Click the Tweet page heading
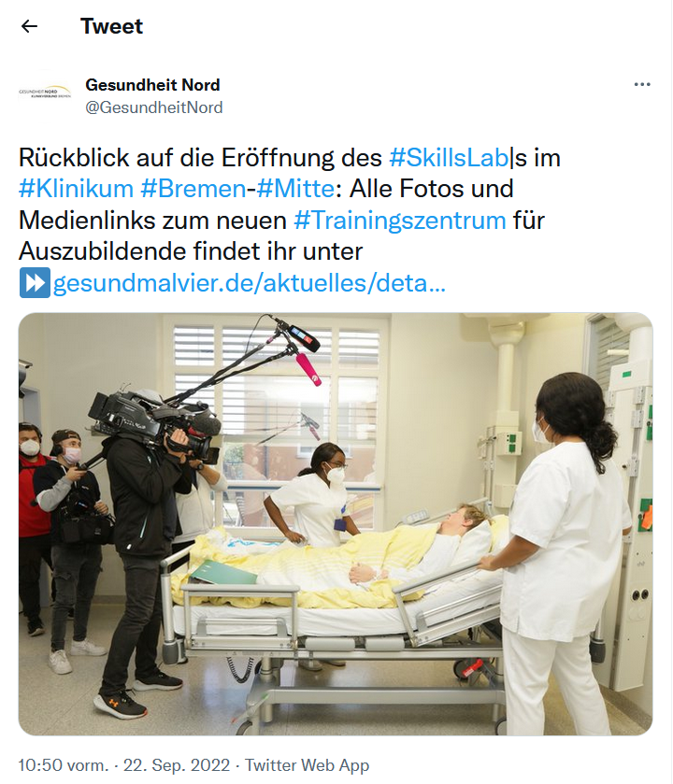This screenshot has height=784, width=673. (x=111, y=26)
